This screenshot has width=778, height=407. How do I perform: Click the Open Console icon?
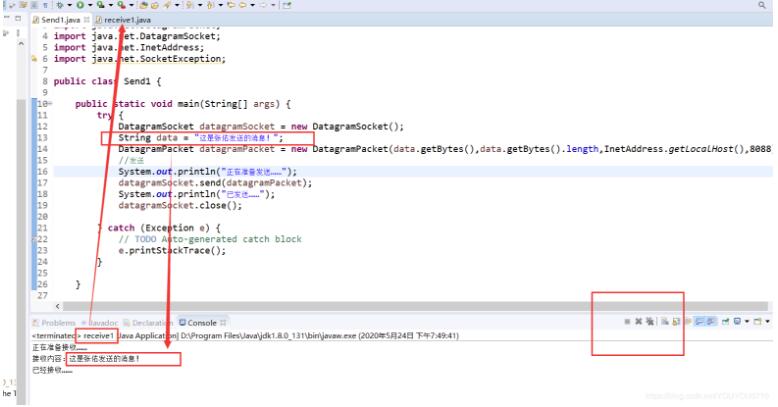tap(757, 322)
